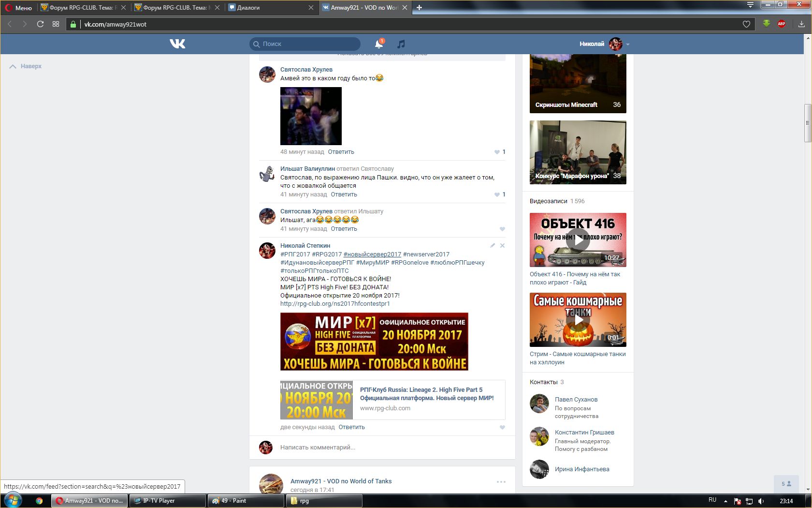Open Скриншоты Minecraft album

[x=578, y=84]
